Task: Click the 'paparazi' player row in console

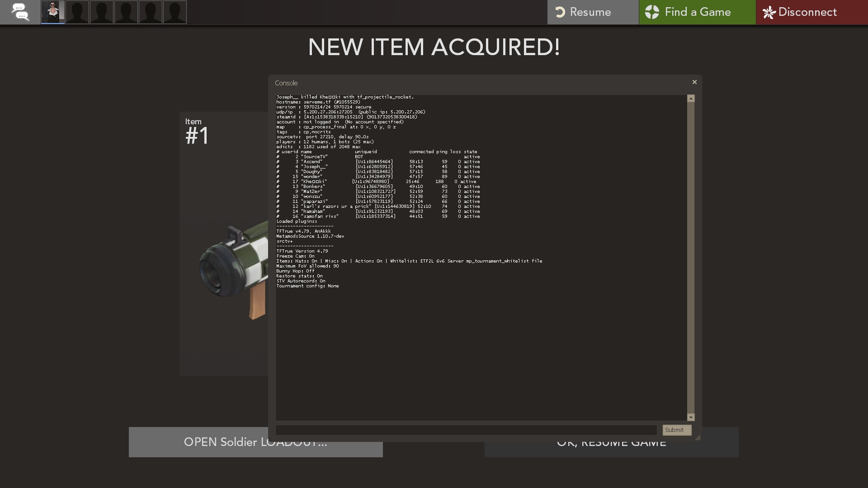Action: pos(378,202)
